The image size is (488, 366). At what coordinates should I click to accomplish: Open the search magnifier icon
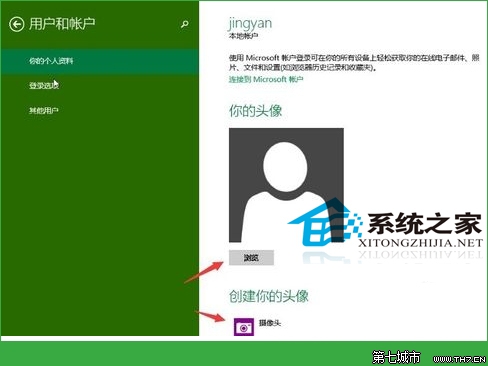tap(185, 24)
